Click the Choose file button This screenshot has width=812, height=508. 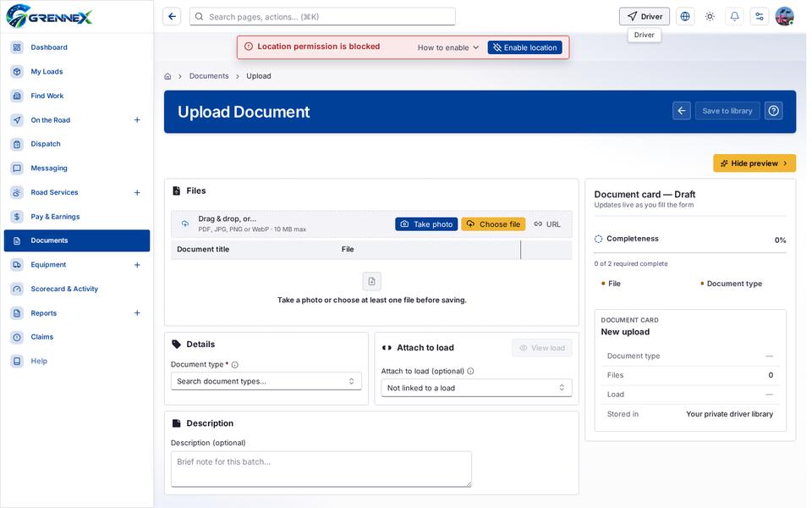tap(493, 224)
